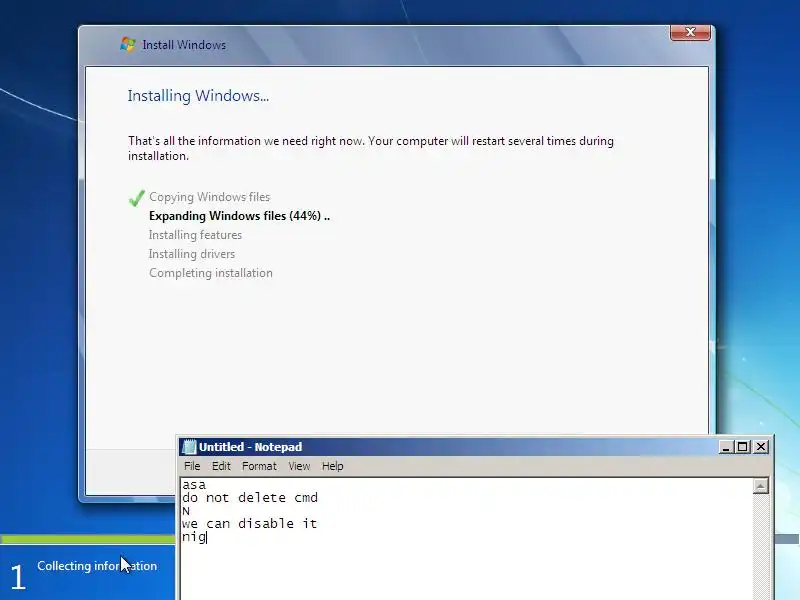
Task: Click 'Expanding Windows files (44%)' step text
Action: [x=239, y=216]
